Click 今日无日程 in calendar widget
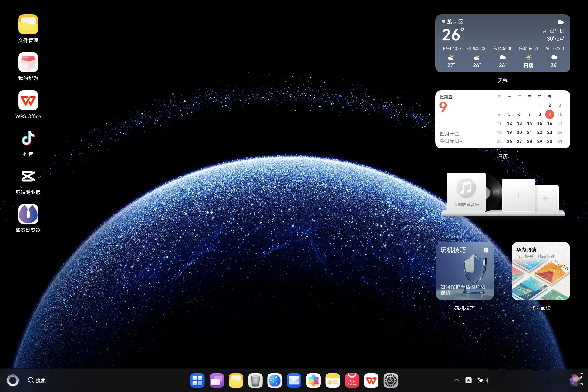This screenshot has width=588, height=392. click(x=452, y=141)
